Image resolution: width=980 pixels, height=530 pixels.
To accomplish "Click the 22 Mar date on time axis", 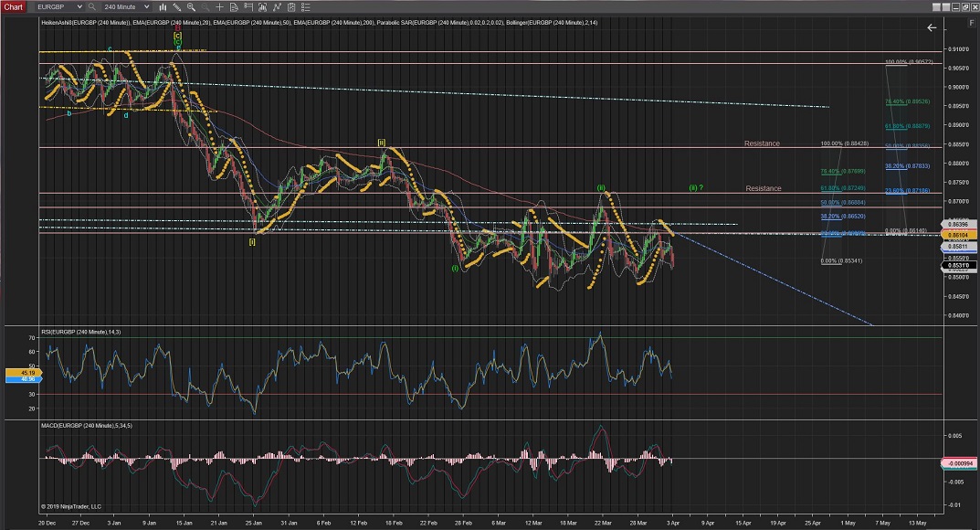I will coord(603,523).
